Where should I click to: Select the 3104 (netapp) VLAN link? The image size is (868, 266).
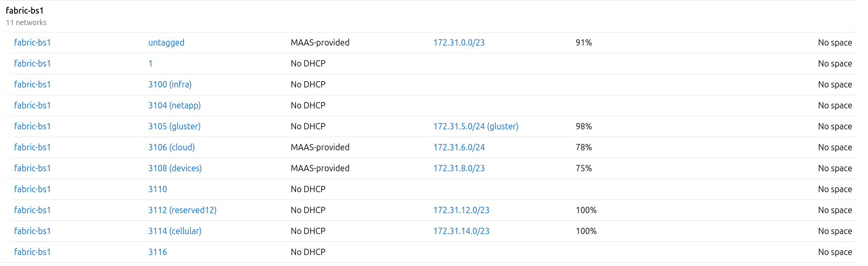pos(174,106)
